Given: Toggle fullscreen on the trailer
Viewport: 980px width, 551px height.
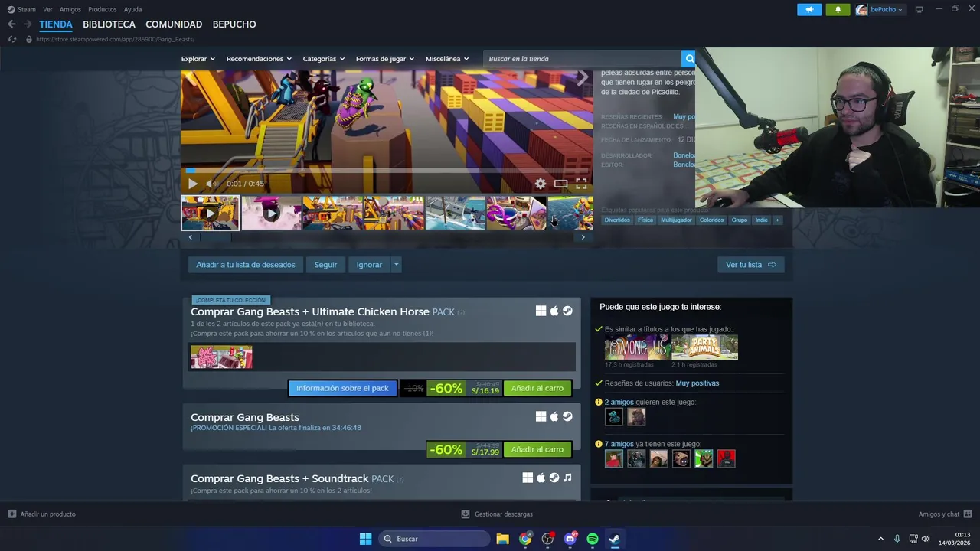Looking at the screenshot, I should (x=581, y=184).
